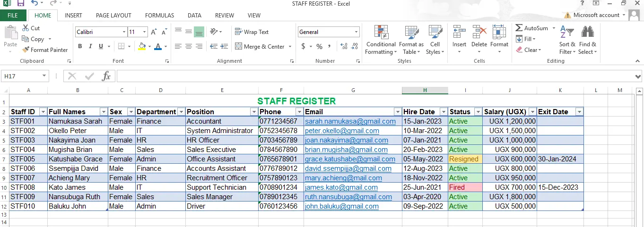Click the Accounting dollar format icon
Screen dimensions: 644x227
pos(303,46)
